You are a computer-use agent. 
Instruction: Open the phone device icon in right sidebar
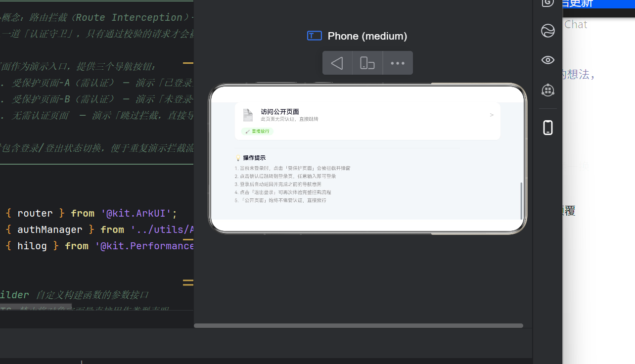coord(548,128)
